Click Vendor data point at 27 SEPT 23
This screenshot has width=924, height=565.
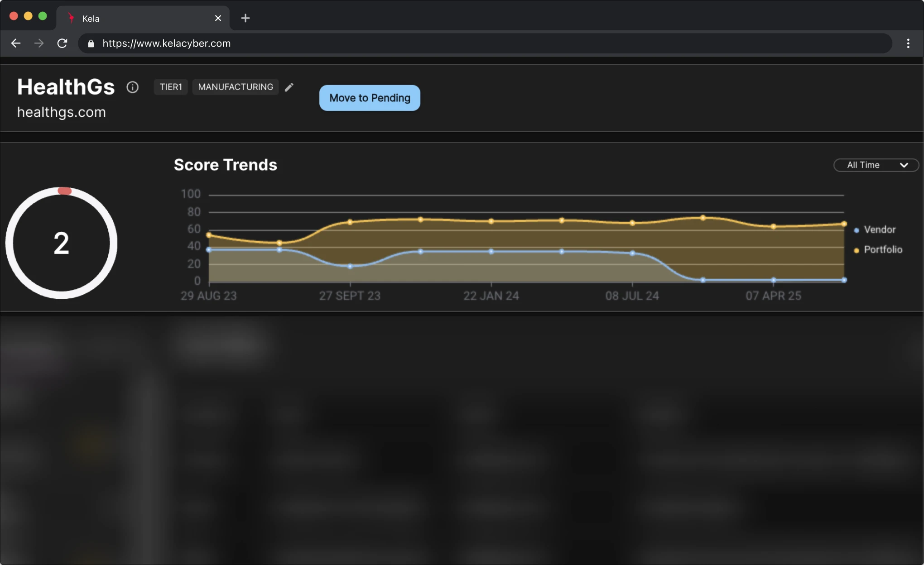pyautogui.click(x=350, y=266)
